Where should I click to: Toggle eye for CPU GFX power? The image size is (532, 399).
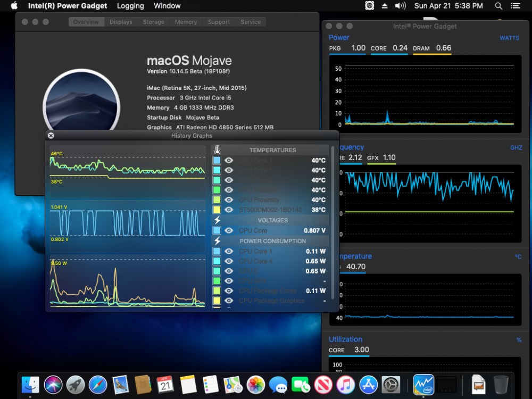click(x=229, y=280)
